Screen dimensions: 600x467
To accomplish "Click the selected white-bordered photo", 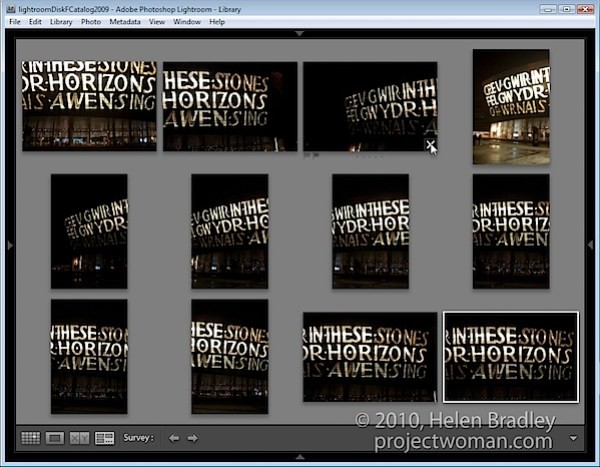I will click(x=511, y=357).
